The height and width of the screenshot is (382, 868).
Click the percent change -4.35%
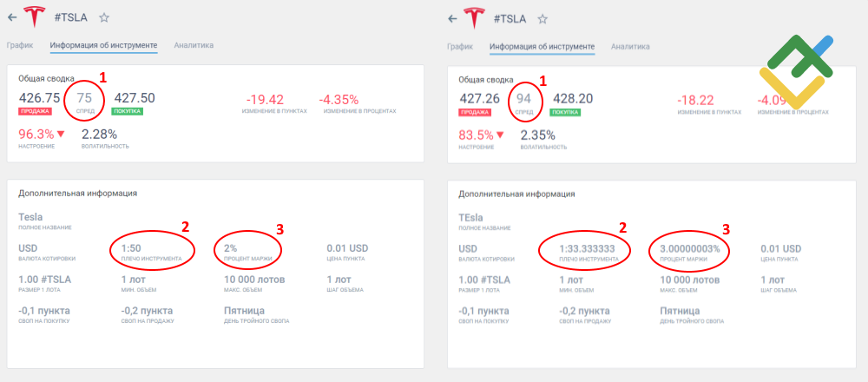coord(339,100)
